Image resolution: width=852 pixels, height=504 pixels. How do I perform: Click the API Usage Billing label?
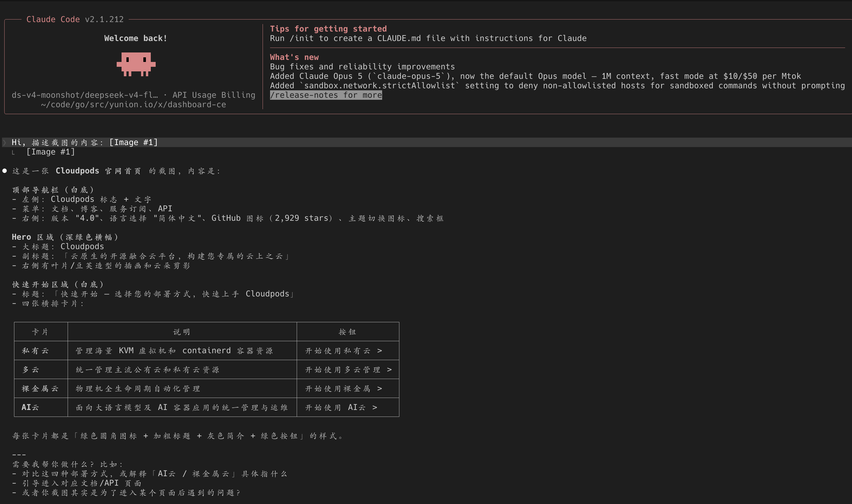(214, 95)
